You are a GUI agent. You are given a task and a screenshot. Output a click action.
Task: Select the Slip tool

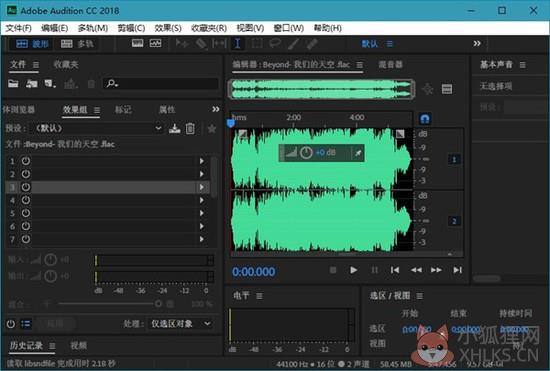coord(219,43)
